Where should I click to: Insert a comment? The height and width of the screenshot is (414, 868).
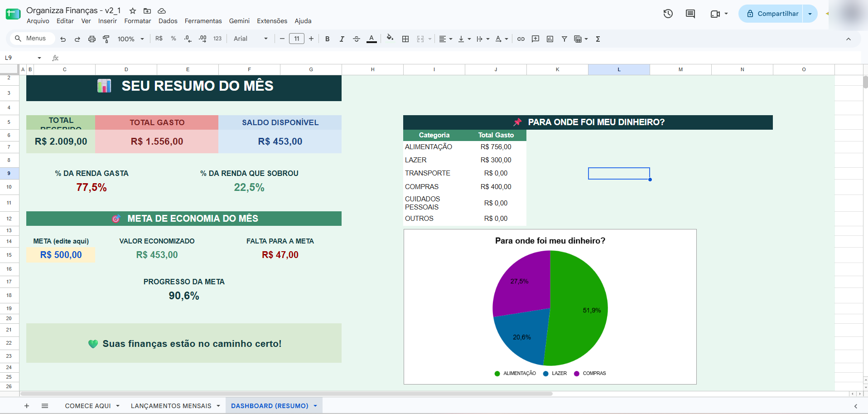pos(535,39)
